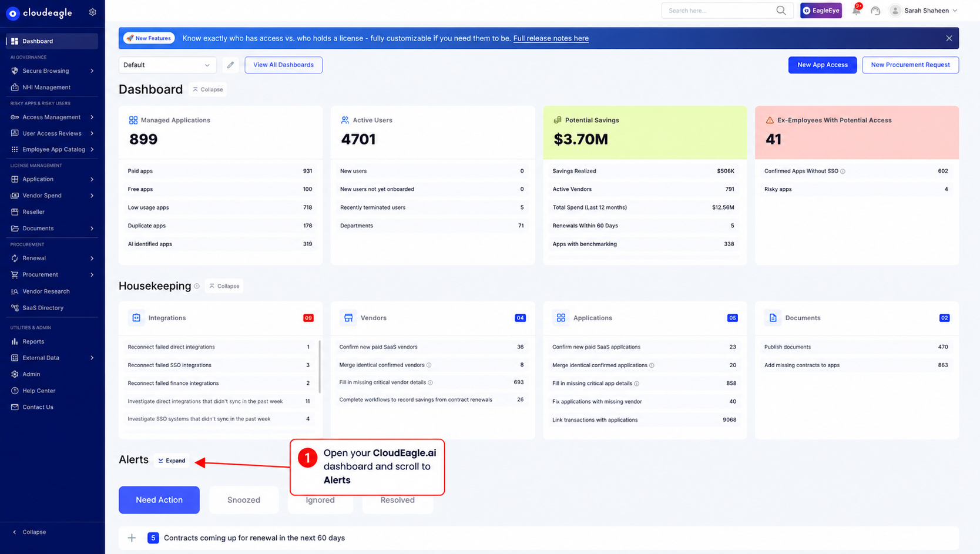Viewport: 980px width, 554px height.
Task: Click Reconnect failed SSO integrations row
Action: click(219, 365)
